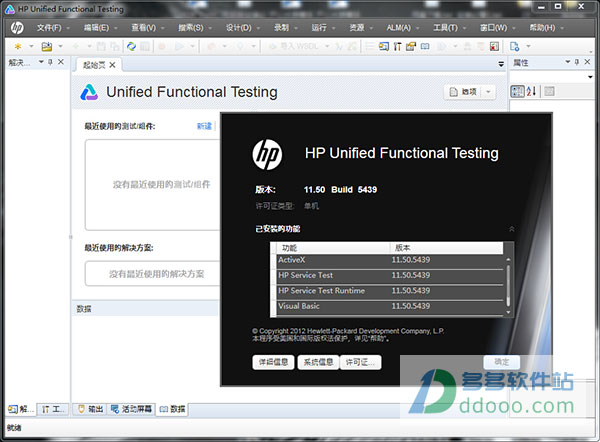Viewport: 600px width, 442px height.
Task: Switch to the 解... solution bottom tab
Action: pos(20,409)
